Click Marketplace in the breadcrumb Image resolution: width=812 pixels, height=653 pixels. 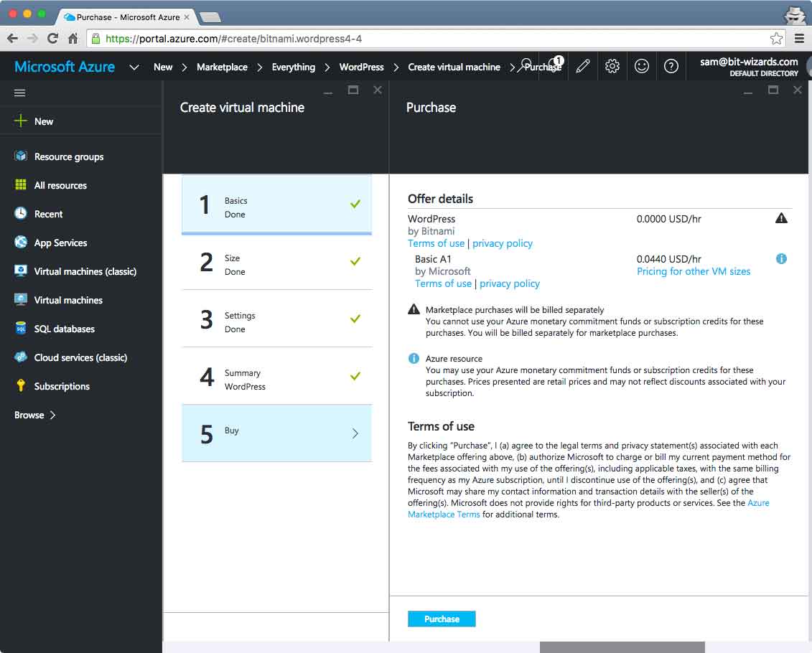[222, 67]
